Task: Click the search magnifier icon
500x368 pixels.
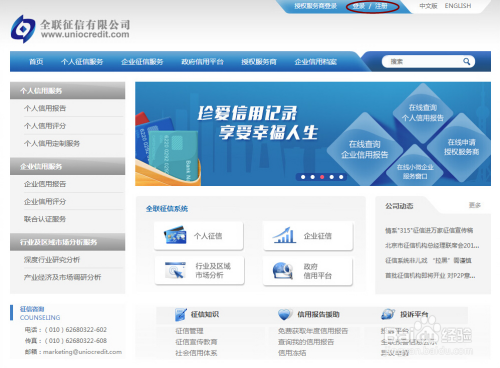Action: click(x=466, y=61)
